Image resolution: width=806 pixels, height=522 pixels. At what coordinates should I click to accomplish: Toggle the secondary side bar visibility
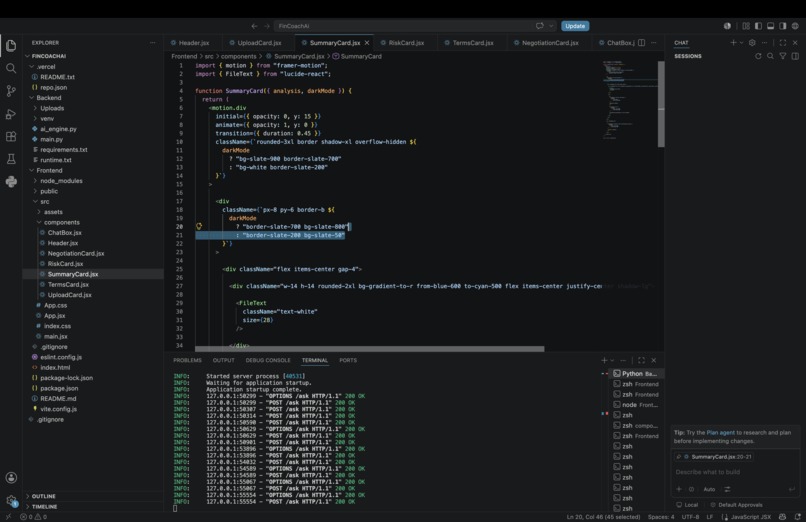click(783, 26)
